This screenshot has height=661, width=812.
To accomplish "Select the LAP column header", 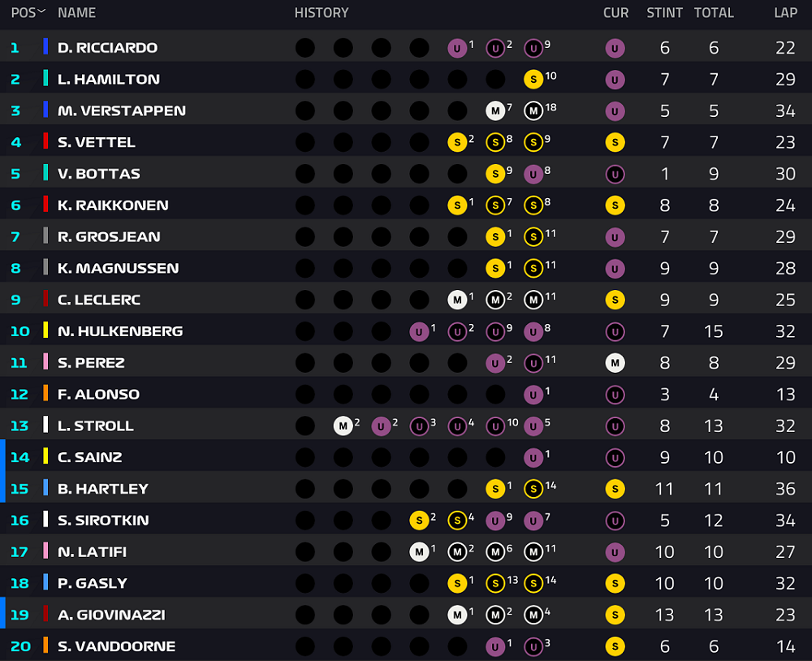I will coord(785,12).
